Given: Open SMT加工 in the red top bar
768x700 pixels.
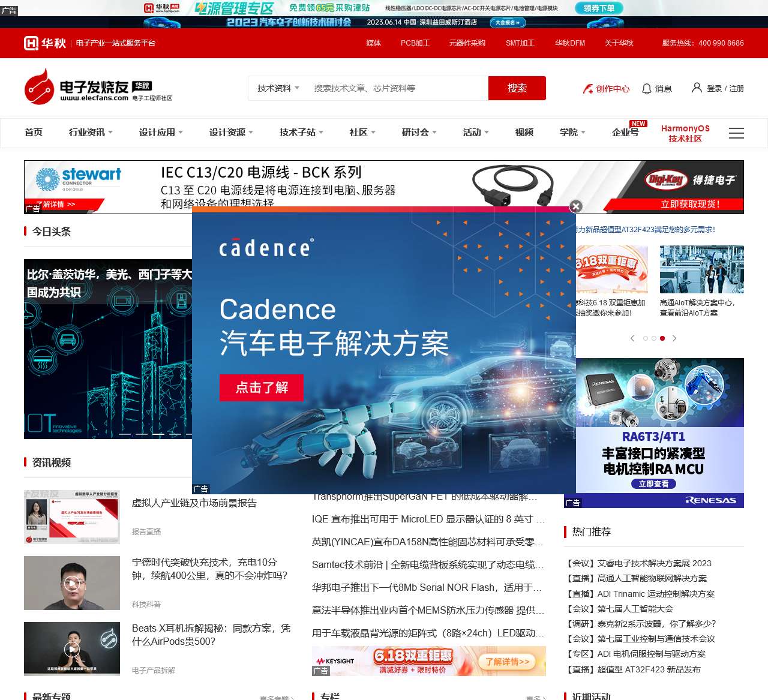Looking at the screenshot, I should pos(520,43).
